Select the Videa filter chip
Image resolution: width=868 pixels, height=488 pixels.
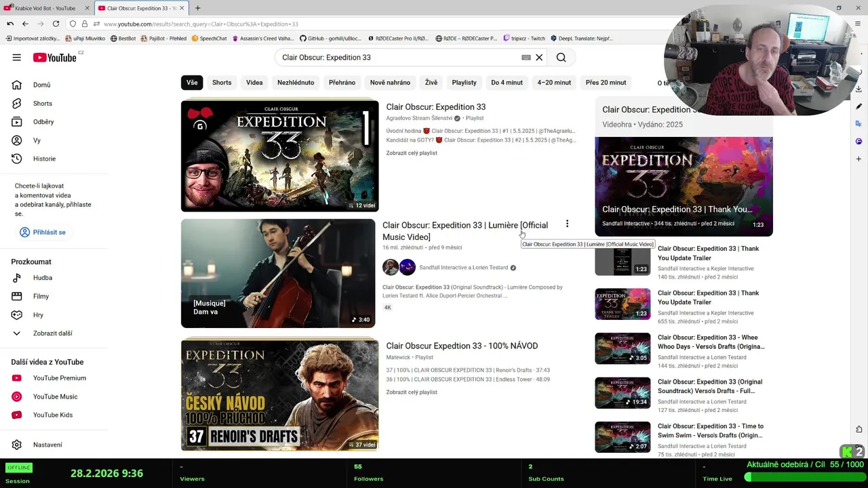click(254, 83)
